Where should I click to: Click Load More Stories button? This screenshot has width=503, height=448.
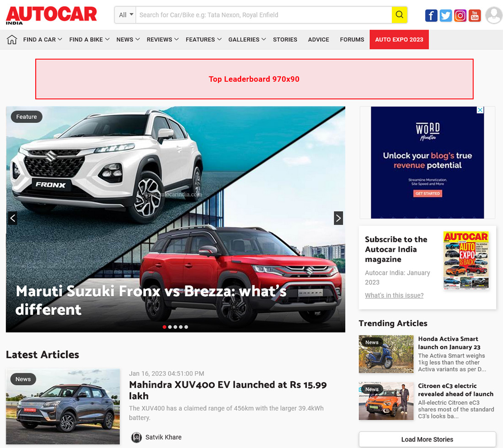coord(427,439)
